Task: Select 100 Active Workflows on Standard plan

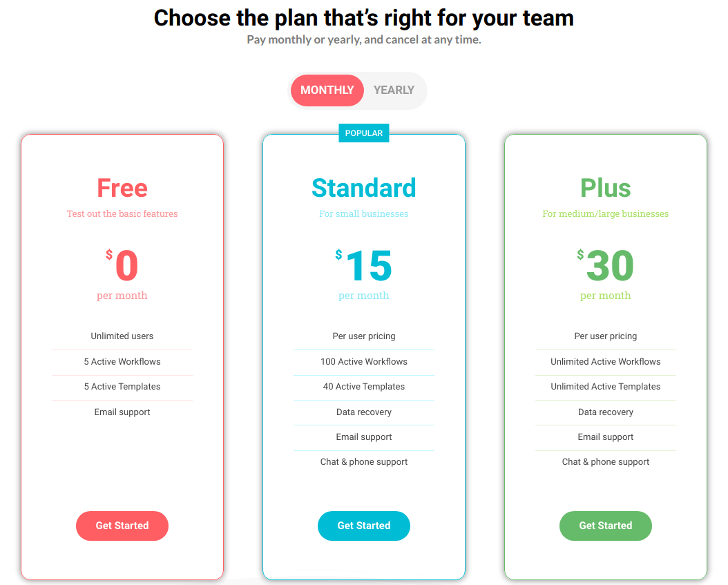Action: point(363,361)
